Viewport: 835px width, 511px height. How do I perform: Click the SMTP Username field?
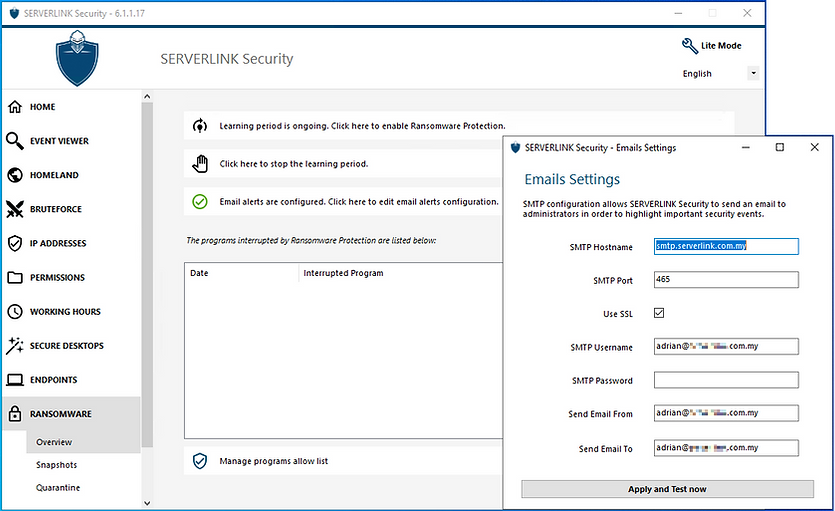click(726, 346)
